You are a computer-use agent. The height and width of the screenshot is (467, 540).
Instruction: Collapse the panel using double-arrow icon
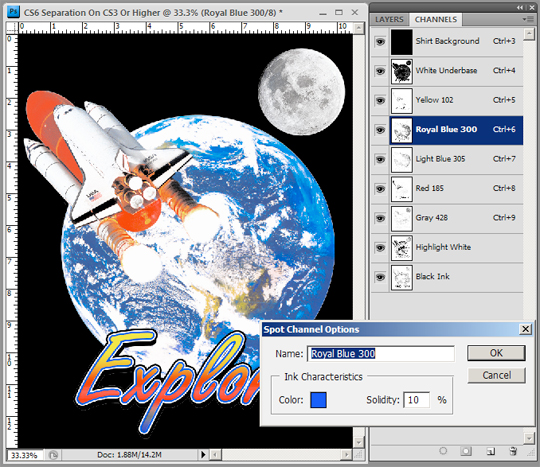pyautogui.click(x=519, y=7)
